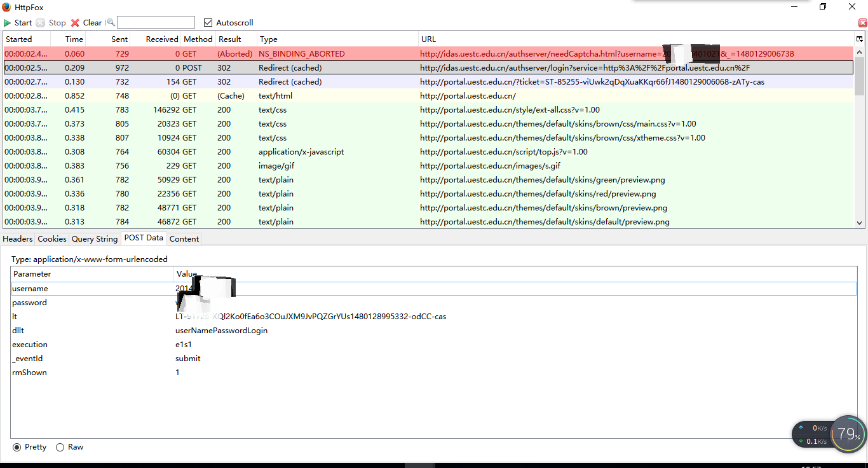Click the upload speed arrow indicator
868x468 pixels.
801,428
